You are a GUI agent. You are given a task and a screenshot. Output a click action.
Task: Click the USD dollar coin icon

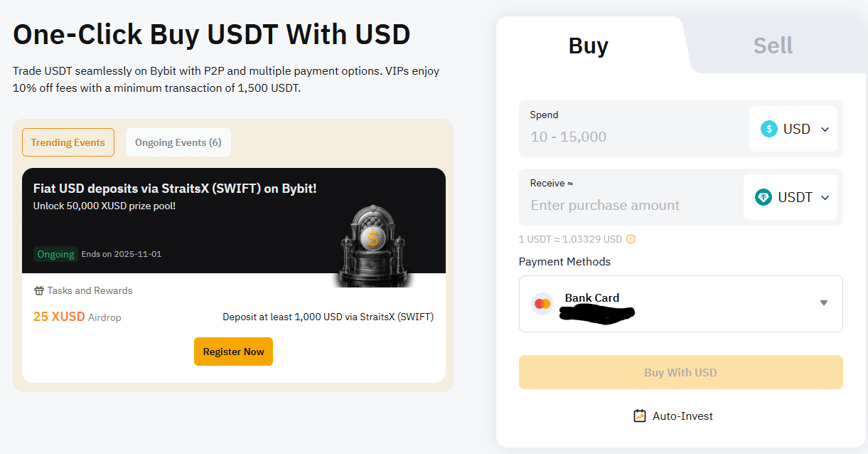point(769,129)
